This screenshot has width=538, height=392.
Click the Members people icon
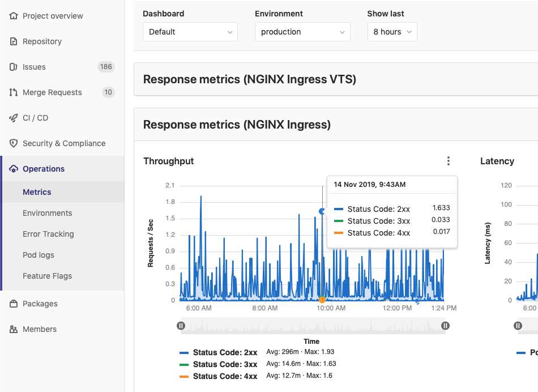click(14, 329)
